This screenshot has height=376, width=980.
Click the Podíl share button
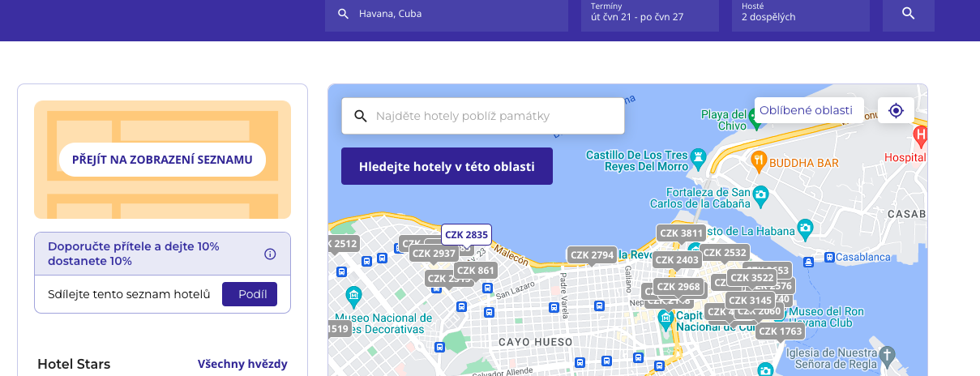pyautogui.click(x=250, y=294)
